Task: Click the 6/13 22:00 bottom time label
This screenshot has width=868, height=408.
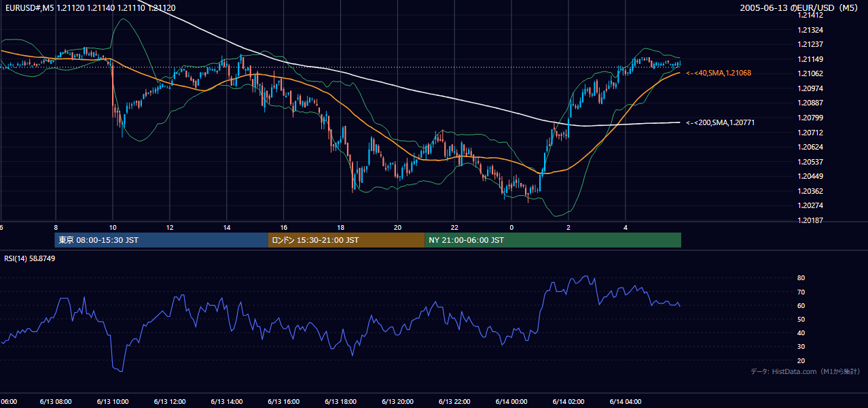Action: click(454, 401)
